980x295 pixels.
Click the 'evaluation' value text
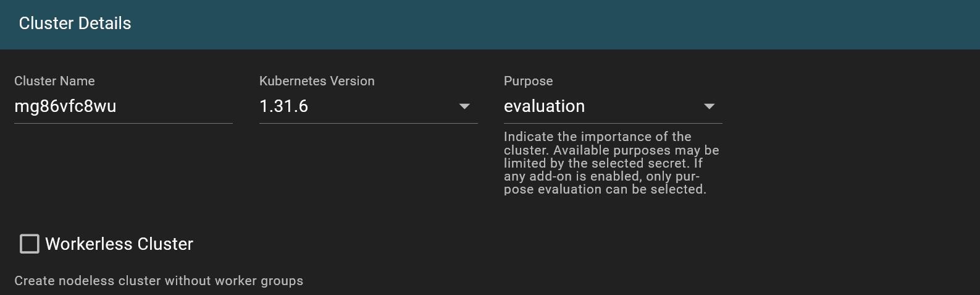pos(544,106)
